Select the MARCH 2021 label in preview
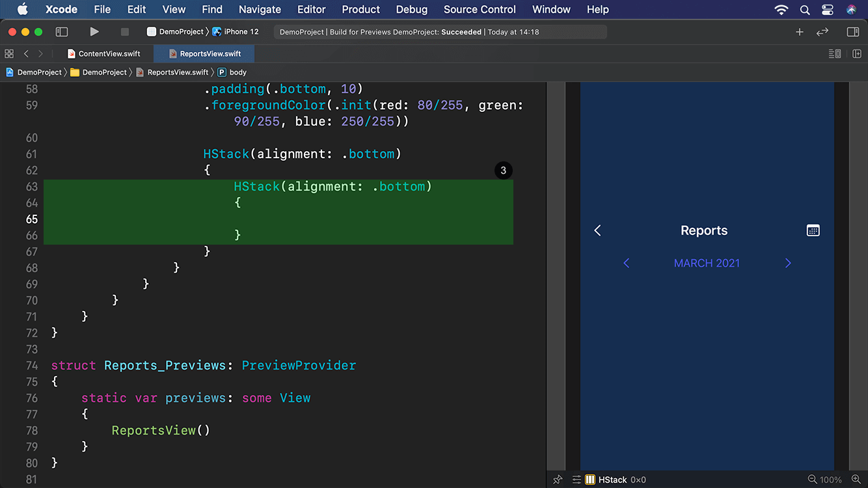Viewport: 868px width, 488px height. click(x=707, y=263)
